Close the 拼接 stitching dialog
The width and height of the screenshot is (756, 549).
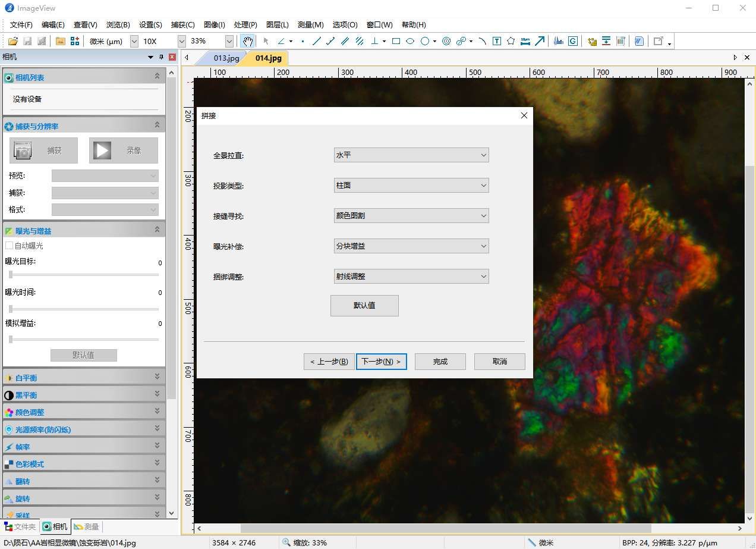pyautogui.click(x=524, y=115)
